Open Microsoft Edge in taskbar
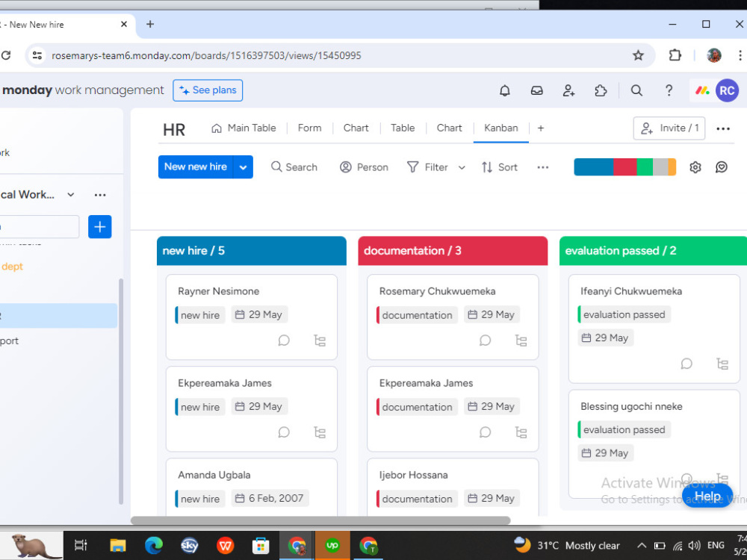This screenshot has width=747, height=560. pyautogui.click(x=153, y=545)
